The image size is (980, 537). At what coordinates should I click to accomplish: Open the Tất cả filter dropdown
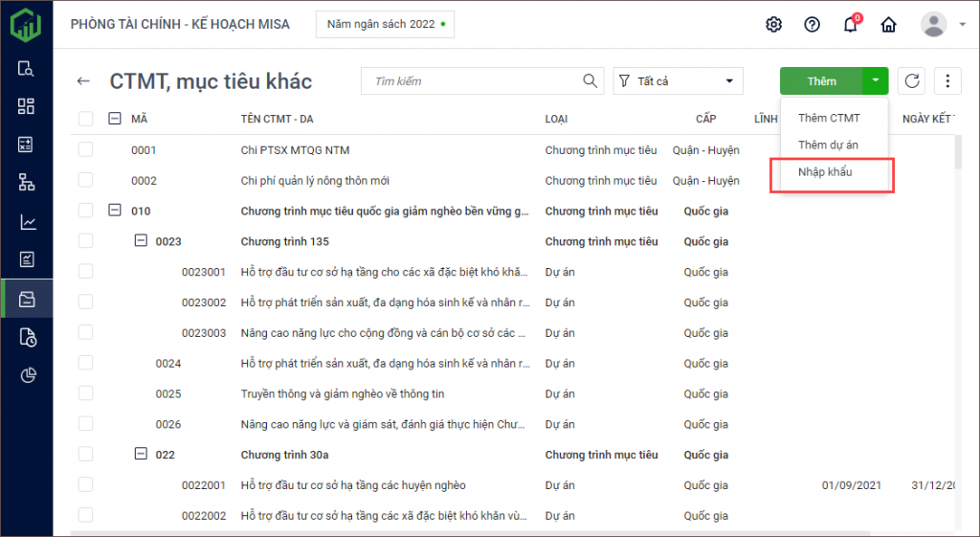(x=678, y=81)
